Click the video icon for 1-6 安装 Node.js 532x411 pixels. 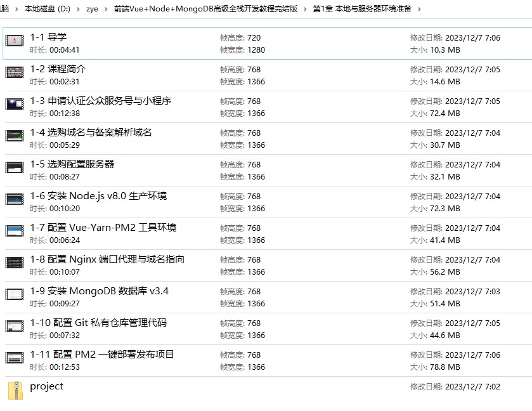[15, 199]
